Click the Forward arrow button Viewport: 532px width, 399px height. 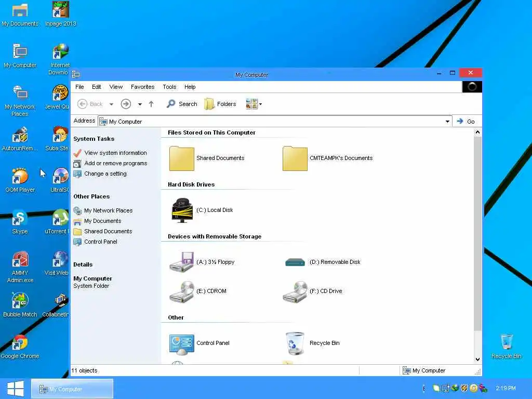pyautogui.click(x=126, y=104)
